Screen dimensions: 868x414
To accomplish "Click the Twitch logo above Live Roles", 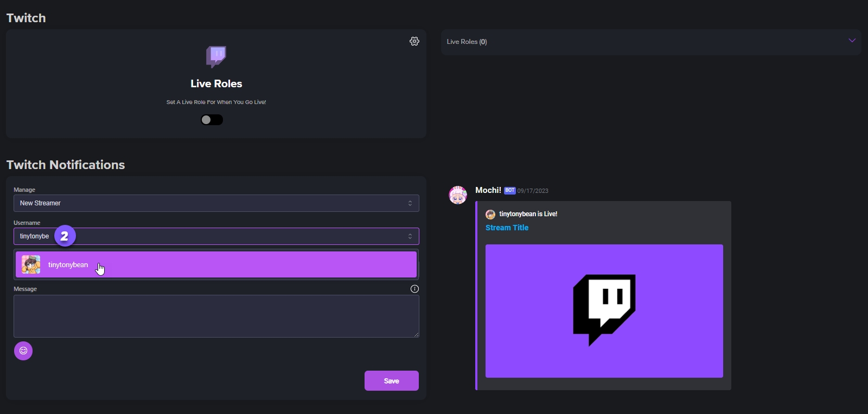I will click(x=216, y=56).
